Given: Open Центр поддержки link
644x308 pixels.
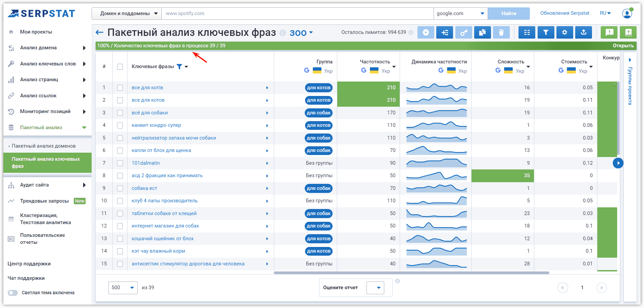Looking at the screenshot, I should [x=29, y=264].
